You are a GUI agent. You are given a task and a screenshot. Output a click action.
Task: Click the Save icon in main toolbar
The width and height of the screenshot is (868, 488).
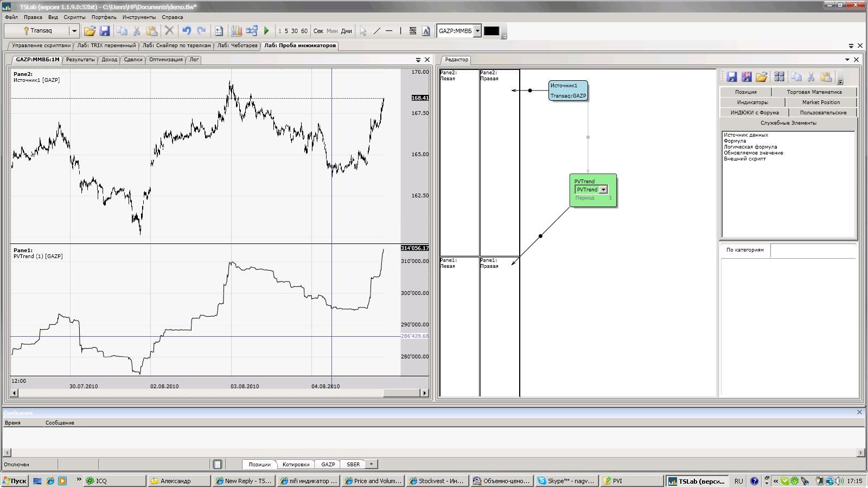click(105, 31)
